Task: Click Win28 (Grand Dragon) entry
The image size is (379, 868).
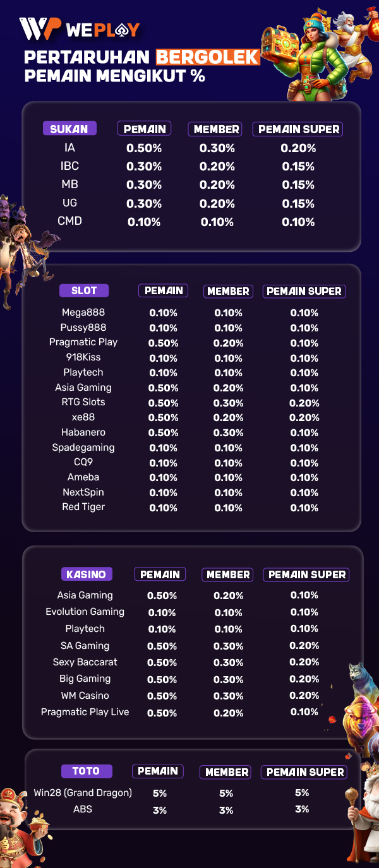Action: click(83, 792)
